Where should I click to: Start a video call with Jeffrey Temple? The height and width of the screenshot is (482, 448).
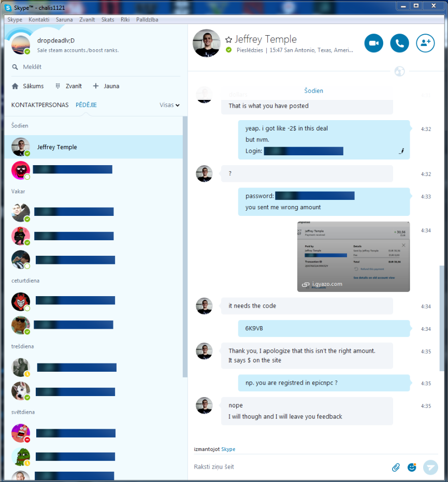[373, 43]
